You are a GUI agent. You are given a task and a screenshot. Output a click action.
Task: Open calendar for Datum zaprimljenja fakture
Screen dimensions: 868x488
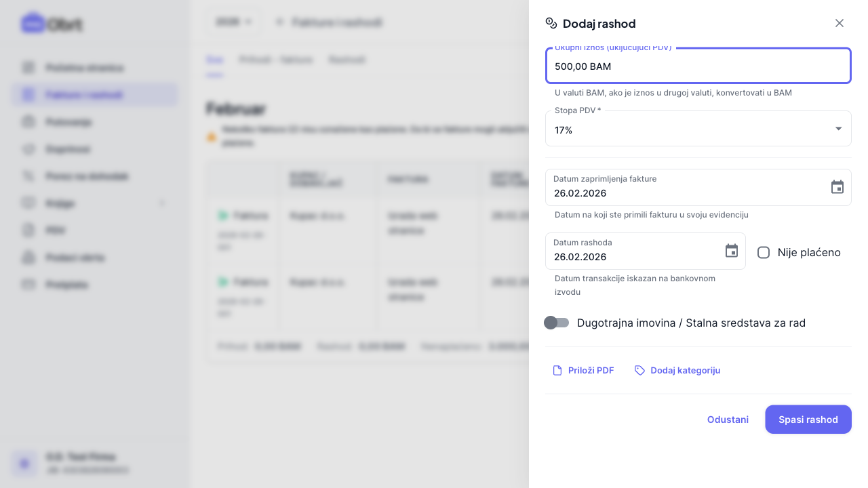coord(837,187)
